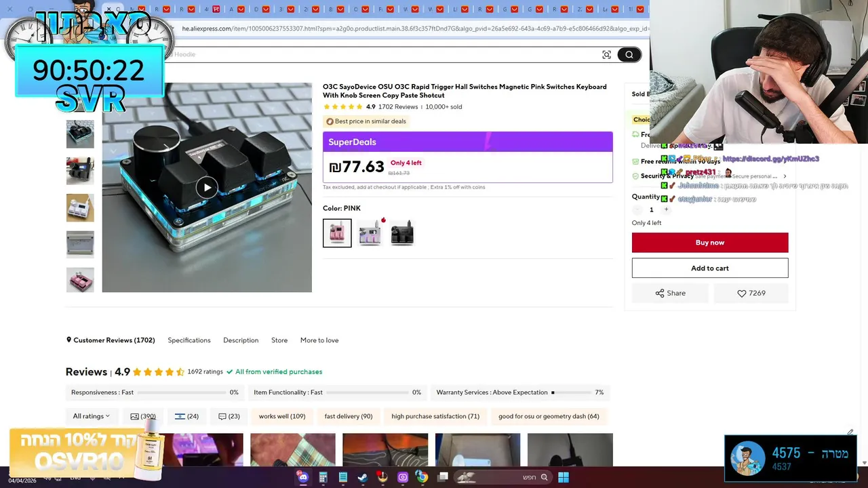Click the Discord link in the chat overlay
Screen dimensions: 868x488
tap(770, 159)
